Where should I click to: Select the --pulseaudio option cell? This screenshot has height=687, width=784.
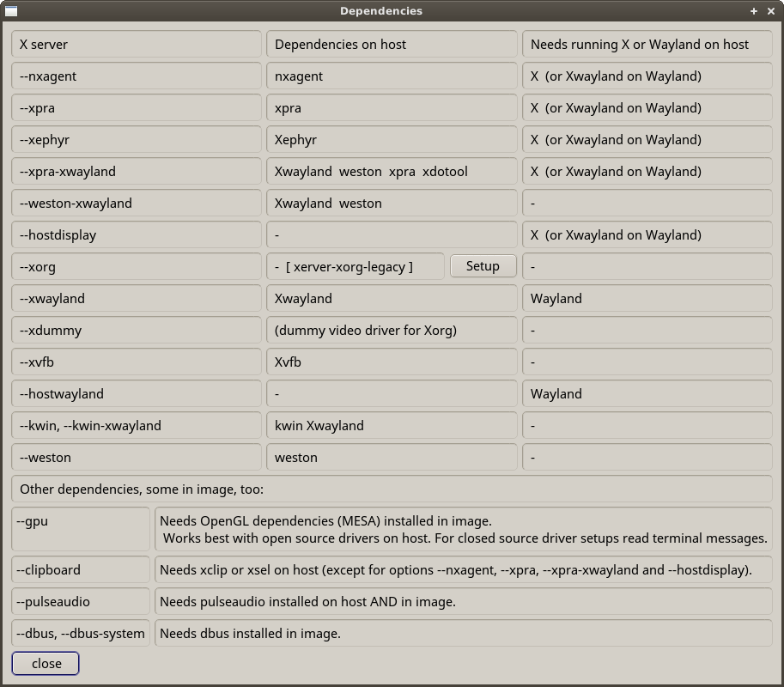(81, 601)
